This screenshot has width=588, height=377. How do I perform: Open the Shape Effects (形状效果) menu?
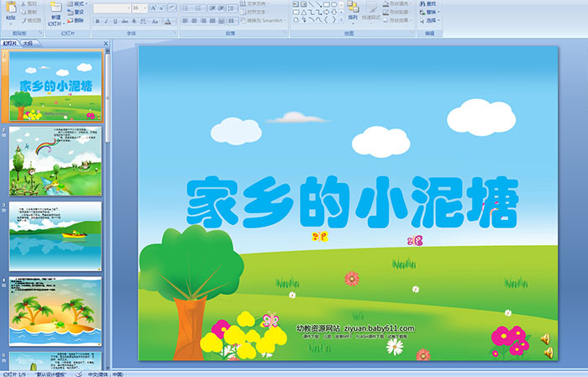pyautogui.click(x=397, y=20)
